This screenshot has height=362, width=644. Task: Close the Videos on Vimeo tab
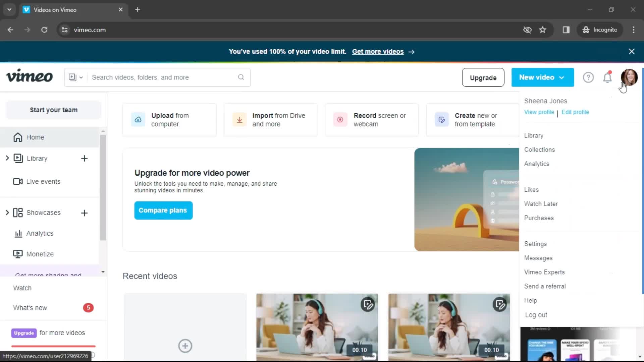coord(121,9)
